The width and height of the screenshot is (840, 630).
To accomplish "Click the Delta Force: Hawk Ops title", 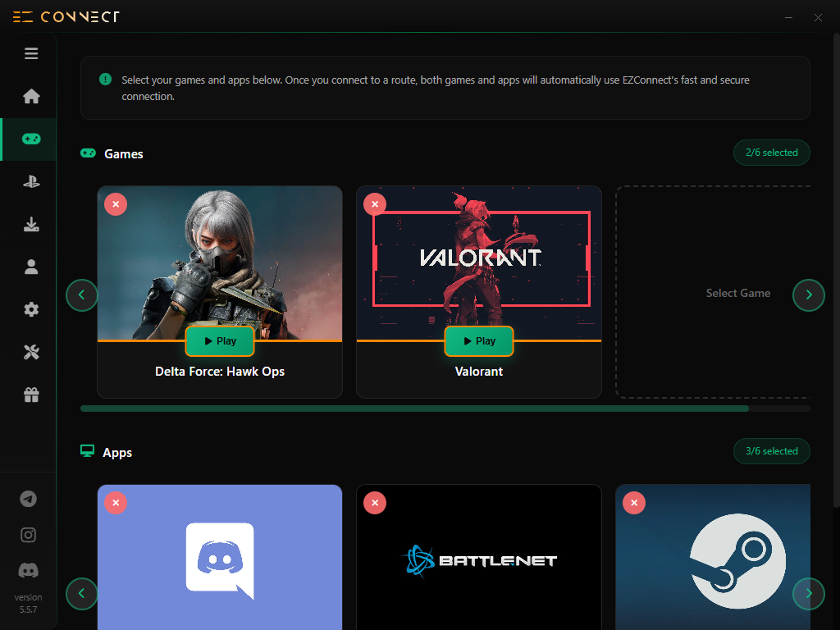I will coord(220,372).
